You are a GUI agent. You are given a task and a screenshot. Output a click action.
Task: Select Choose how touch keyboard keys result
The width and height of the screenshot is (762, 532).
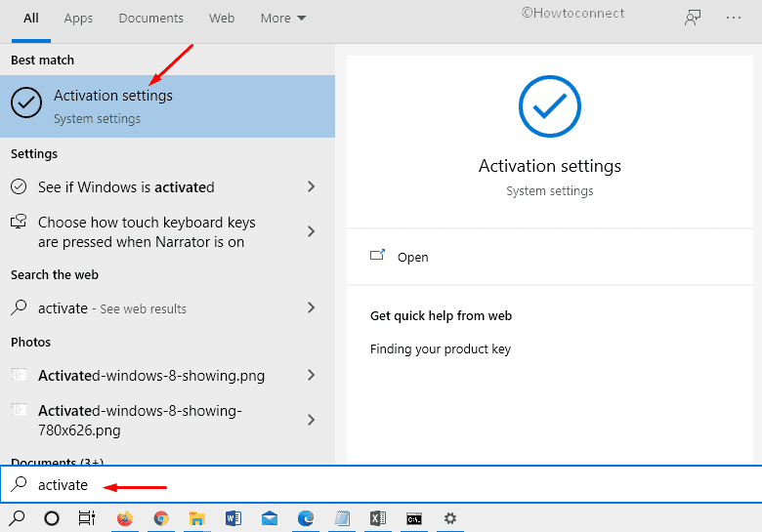[167, 231]
